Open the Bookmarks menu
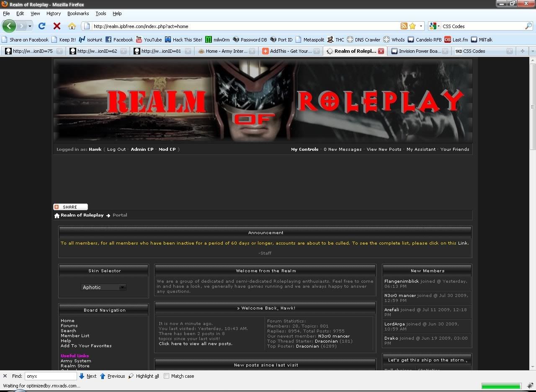Image resolution: width=536 pixels, height=392 pixels. tap(78, 13)
